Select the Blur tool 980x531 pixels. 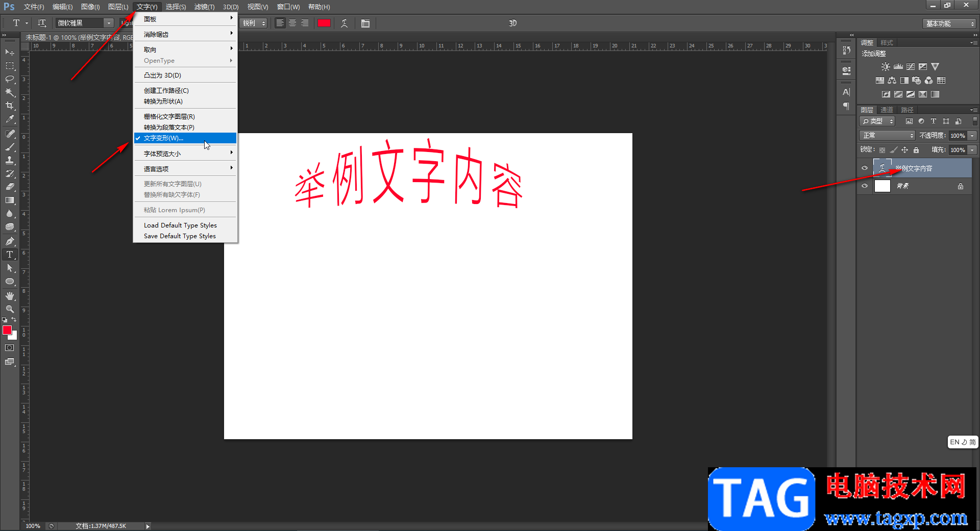pos(10,213)
